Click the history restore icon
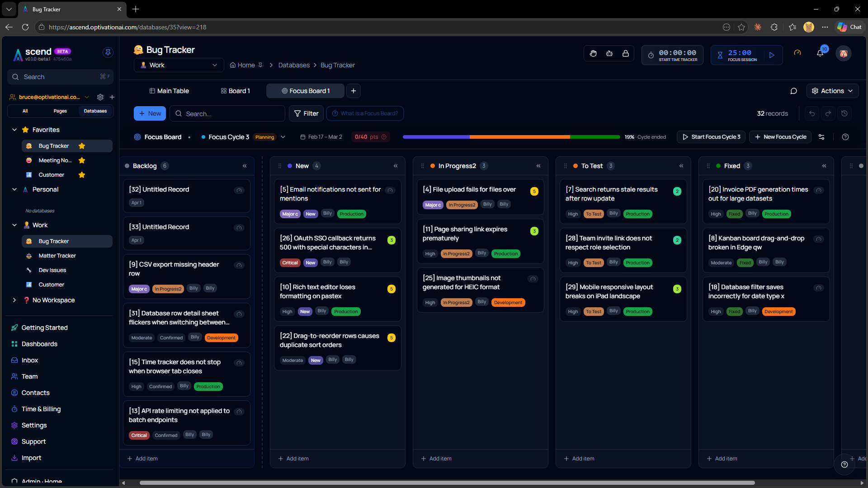 coord(844,113)
